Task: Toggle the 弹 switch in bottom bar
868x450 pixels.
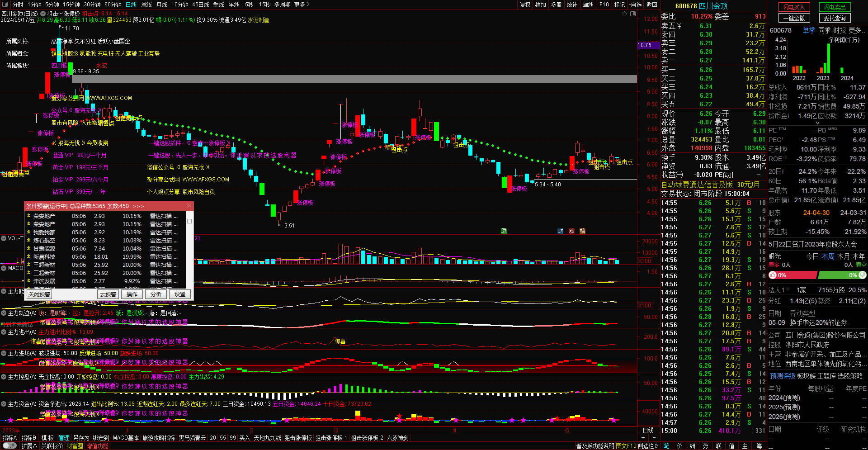Action: 9,446
